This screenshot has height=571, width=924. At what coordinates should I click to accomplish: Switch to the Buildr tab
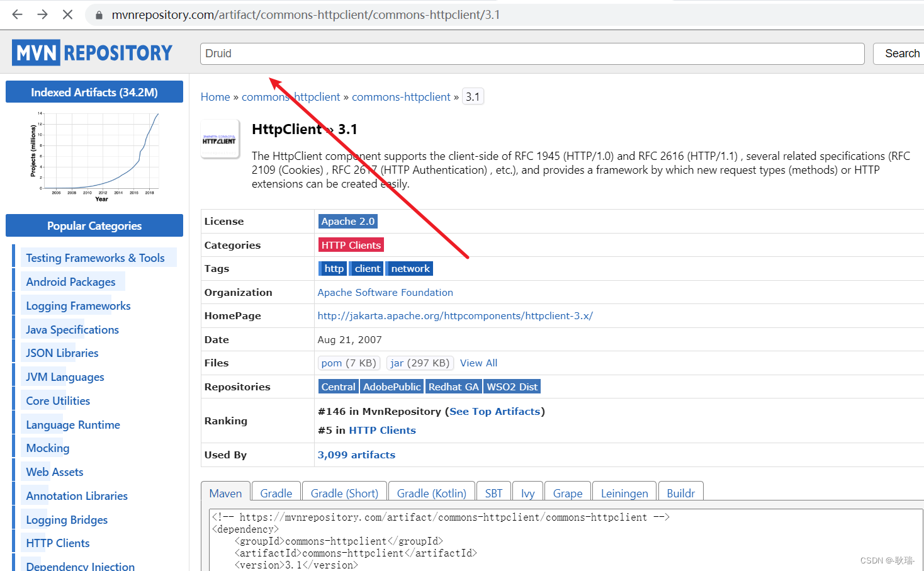680,493
